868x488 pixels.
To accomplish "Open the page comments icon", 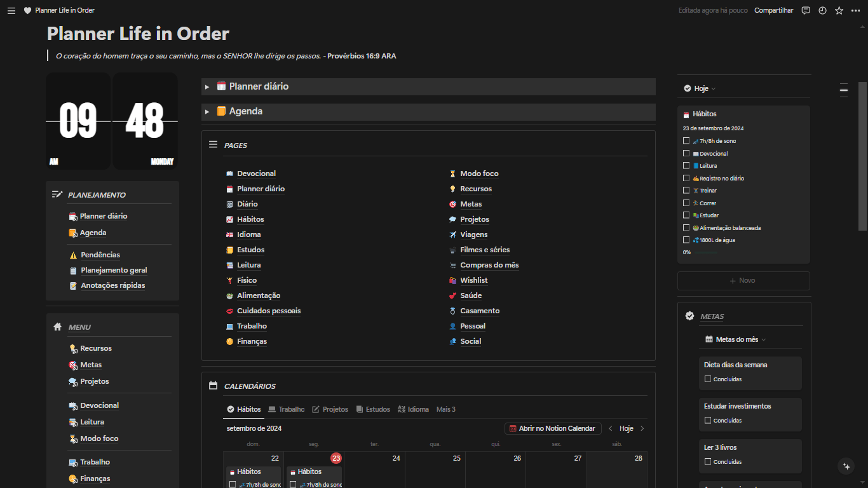I will (806, 11).
